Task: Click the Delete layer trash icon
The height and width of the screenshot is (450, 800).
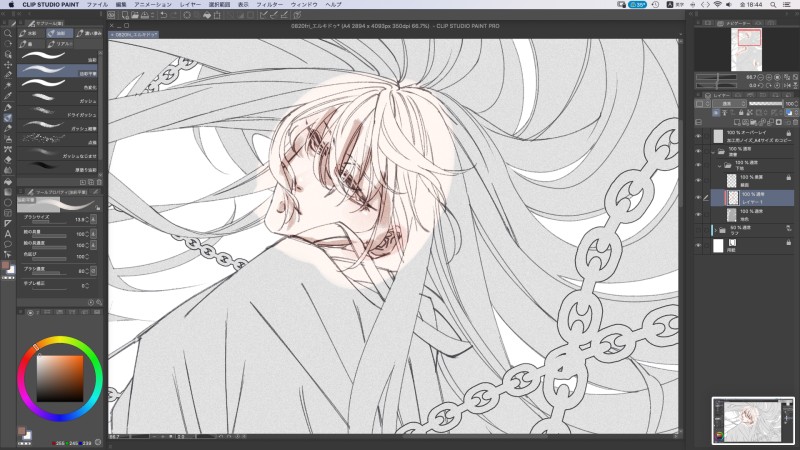Action: [x=795, y=122]
